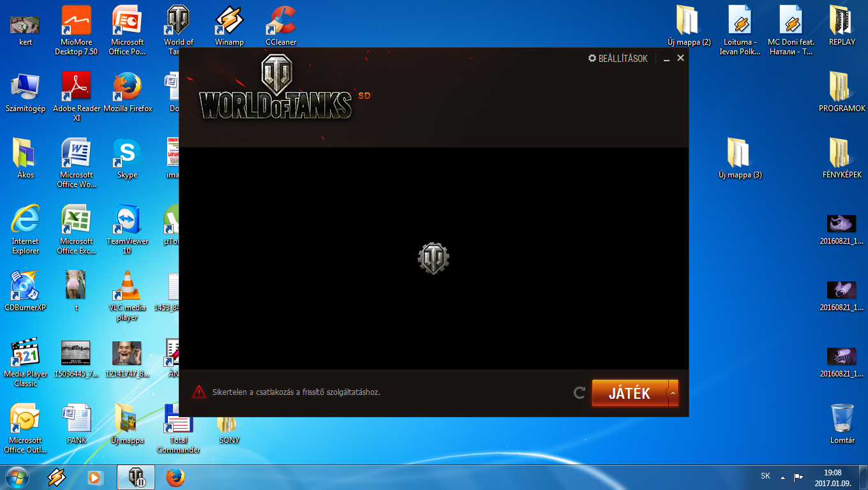Screen dimensions: 868x490
Task: Select the PROGRAMOK folder
Action: coord(842,93)
